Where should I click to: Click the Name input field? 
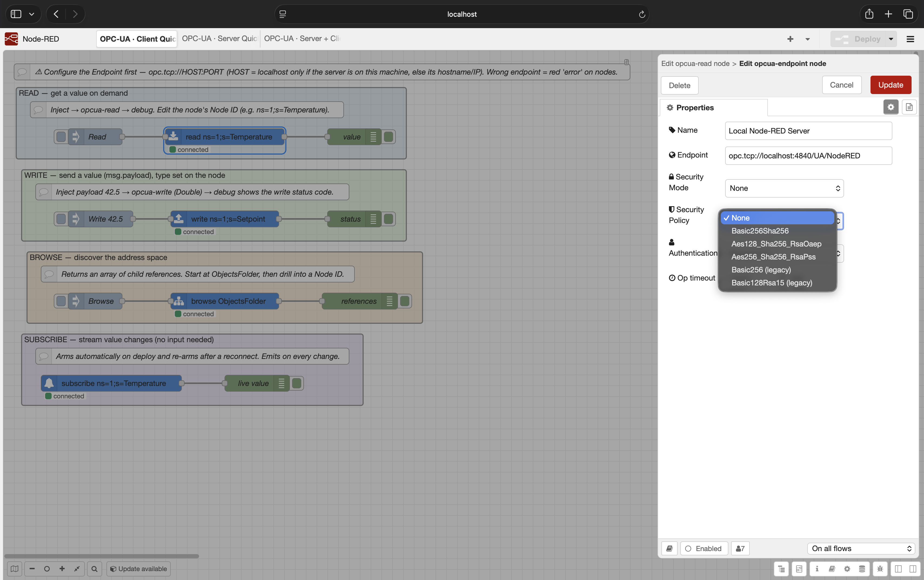[x=808, y=131]
